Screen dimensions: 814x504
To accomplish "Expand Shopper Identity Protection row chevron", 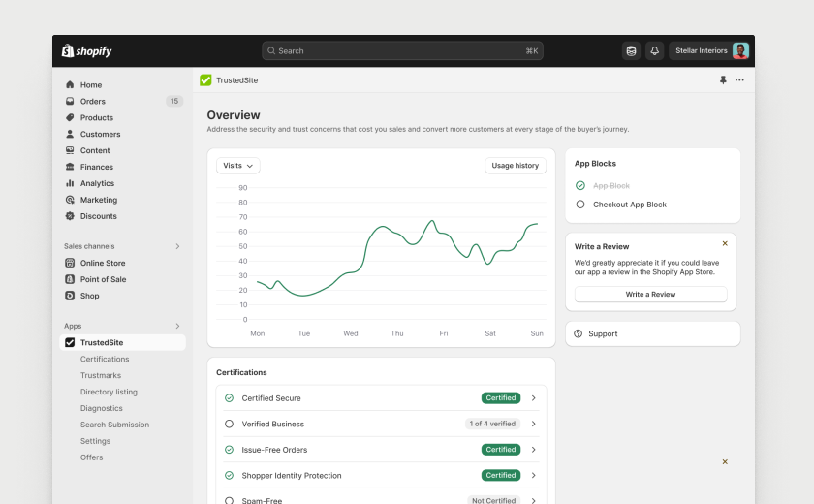I will coord(533,475).
